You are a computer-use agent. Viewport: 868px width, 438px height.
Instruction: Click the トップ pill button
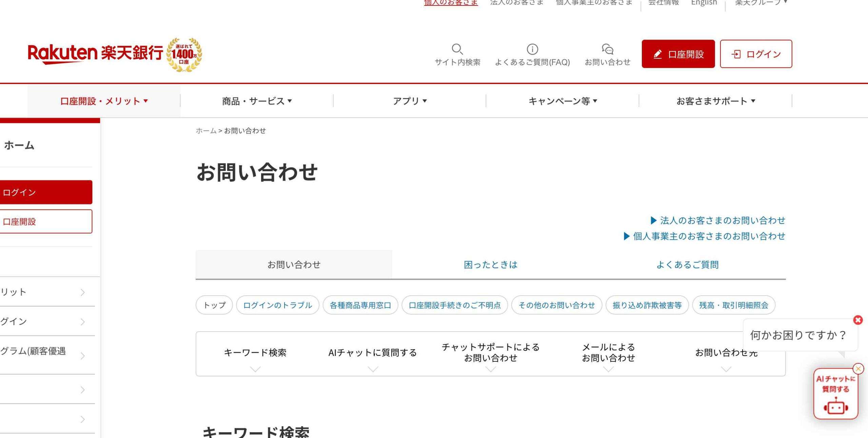214,305
